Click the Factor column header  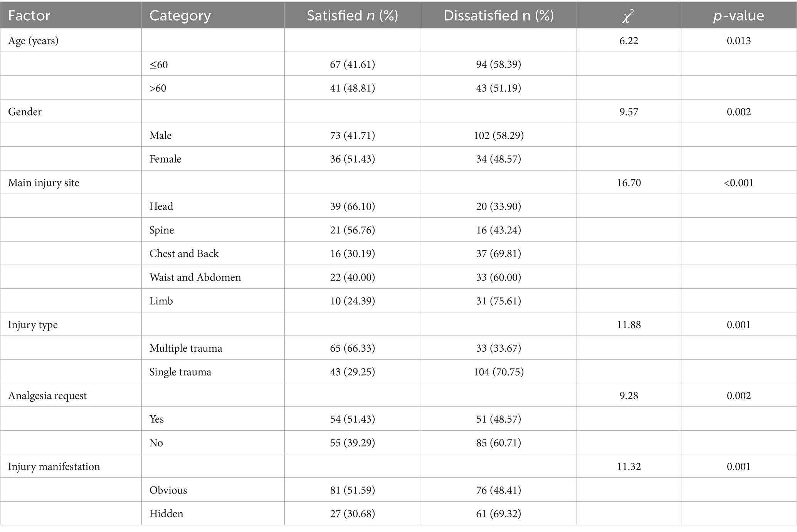pos(29,15)
